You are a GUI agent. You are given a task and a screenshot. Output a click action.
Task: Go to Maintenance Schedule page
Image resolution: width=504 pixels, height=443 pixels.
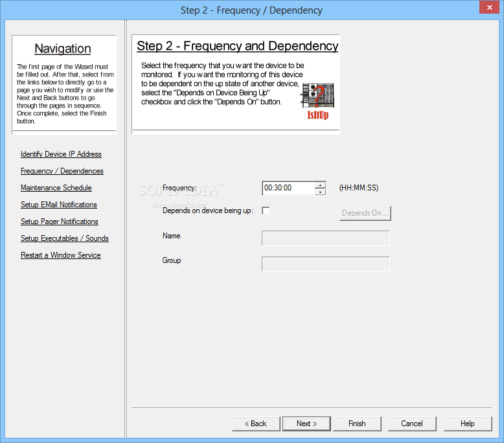(x=56, y=188)
